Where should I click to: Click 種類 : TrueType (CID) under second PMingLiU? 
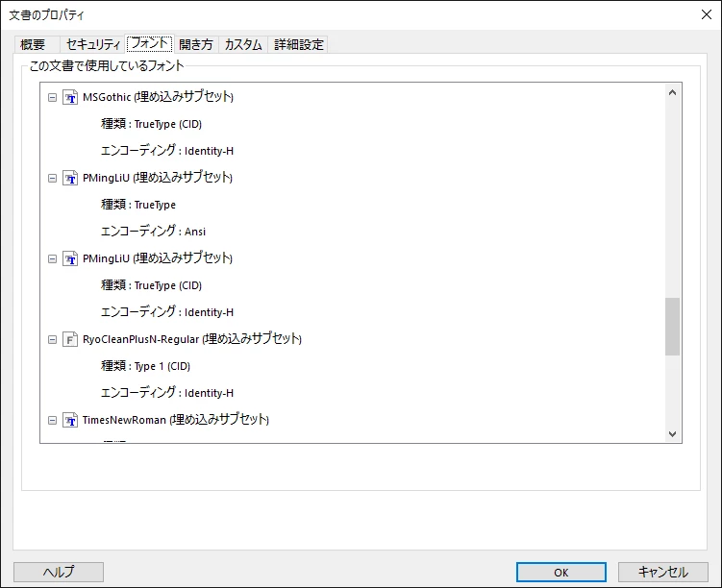tap(151, 285)
